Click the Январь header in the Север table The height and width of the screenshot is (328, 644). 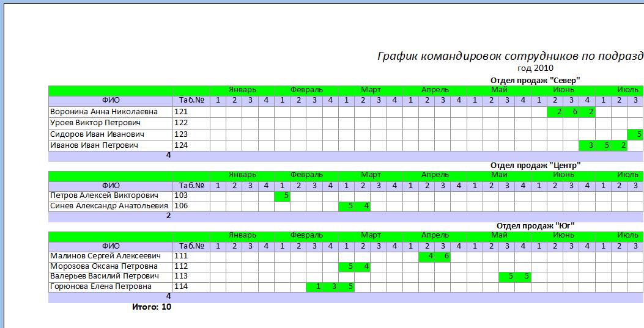click(242, 90)
